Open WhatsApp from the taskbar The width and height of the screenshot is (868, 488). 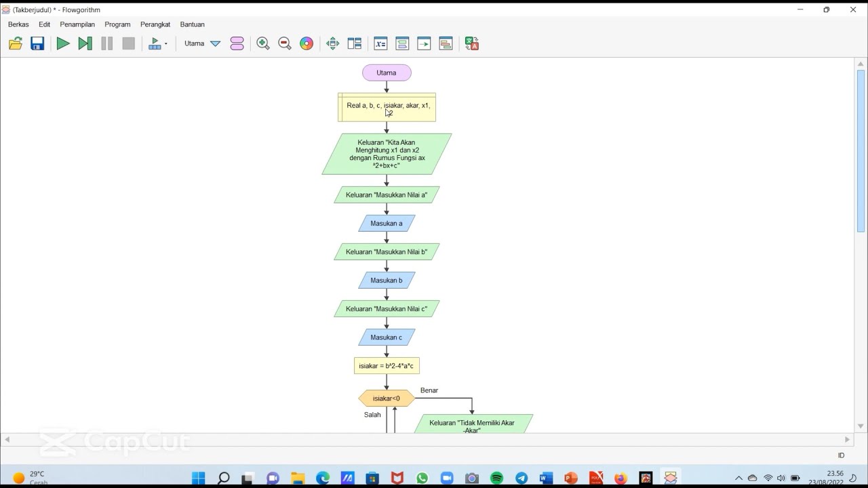click(x=422, y=479)
